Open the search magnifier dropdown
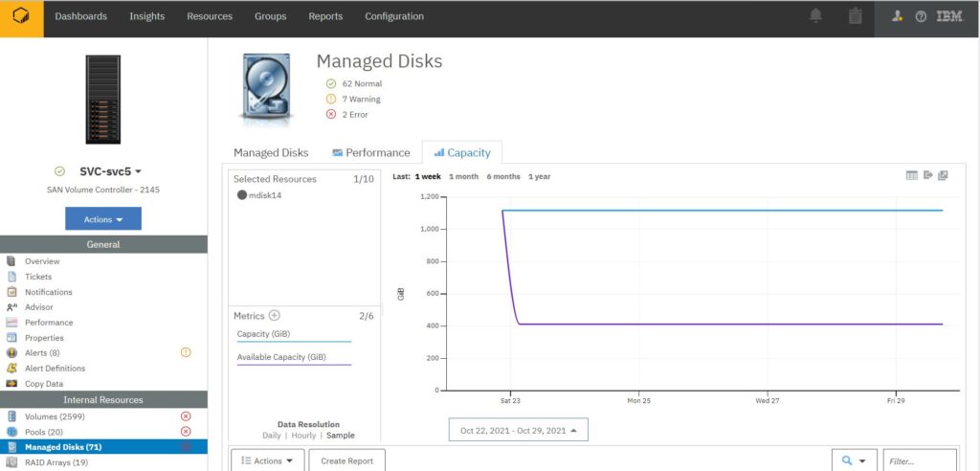 click(x=855, y=461)
